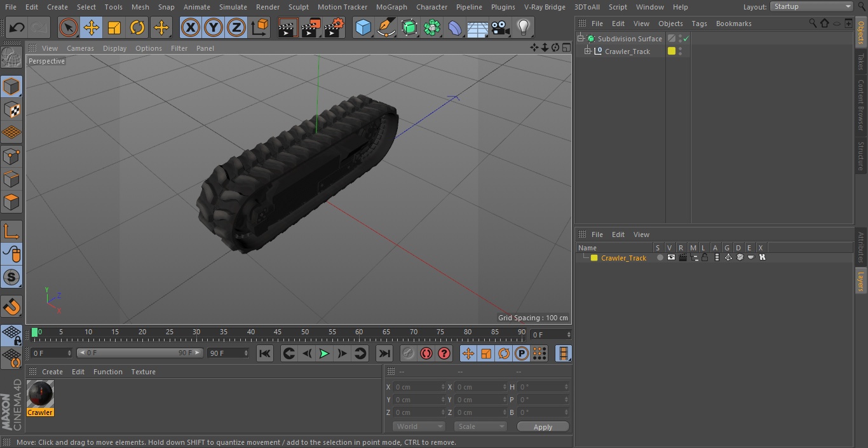Toggle Y axis lock
This screenshot has width=868, height=448.
[x=214, y=27]
